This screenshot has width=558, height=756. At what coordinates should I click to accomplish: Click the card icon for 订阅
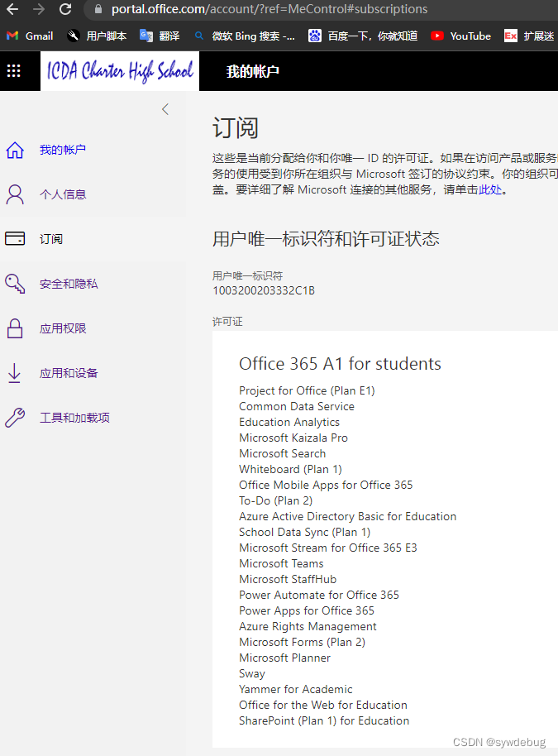click(15, 239)
